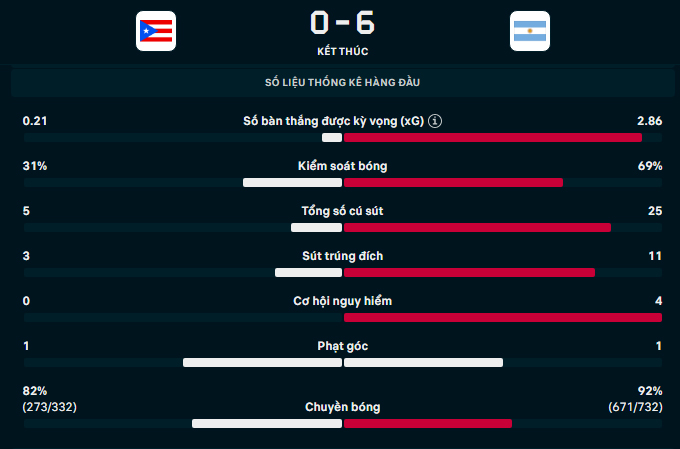Click the red Cơ hội nguy hiểm bar

pos(502,318)
